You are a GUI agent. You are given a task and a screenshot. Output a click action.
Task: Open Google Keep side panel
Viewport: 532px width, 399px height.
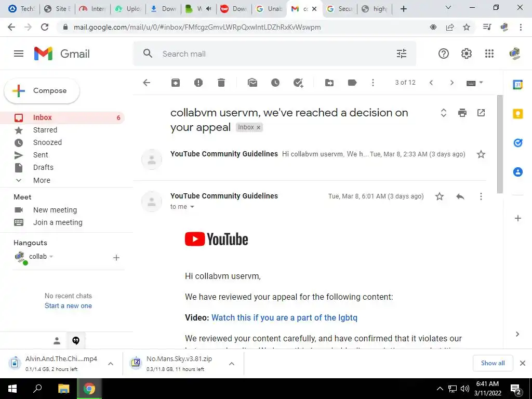point(518,114)
